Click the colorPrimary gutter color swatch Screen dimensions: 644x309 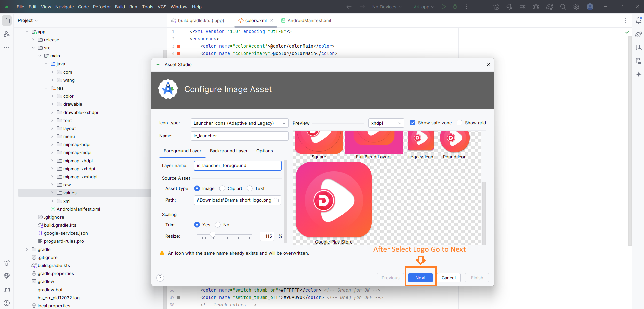click(x=179, y=53)
